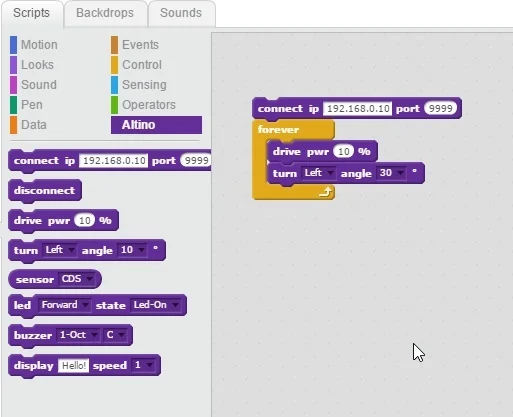Switch to the Backdrops tab
The width and height of the screenshot is (513, 417).
pos(105,13)
